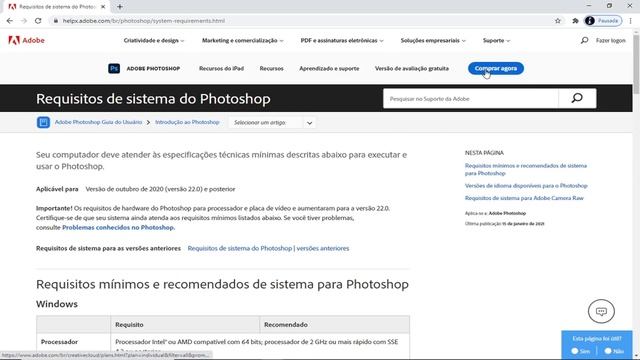Open Requisitos de sistema versões anteriores link
This screenshot has height=360, width=640.
[x=268, y=248]
